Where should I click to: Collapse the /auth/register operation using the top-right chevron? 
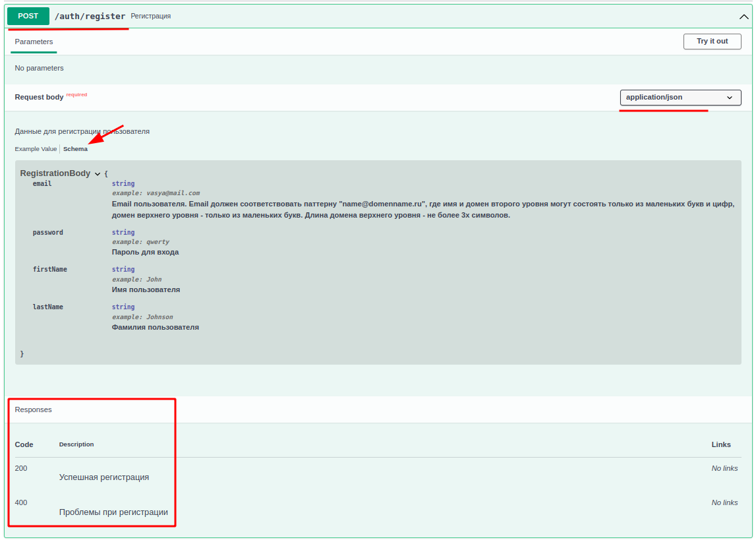tap(744, 16)
